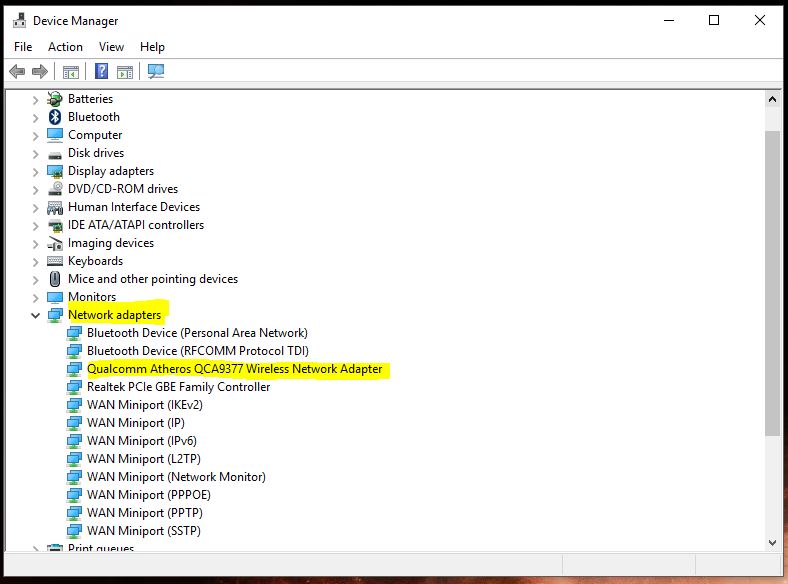Click the Human Interface Devices icon
The image size is (788, 584).
[x=55, y=207]
